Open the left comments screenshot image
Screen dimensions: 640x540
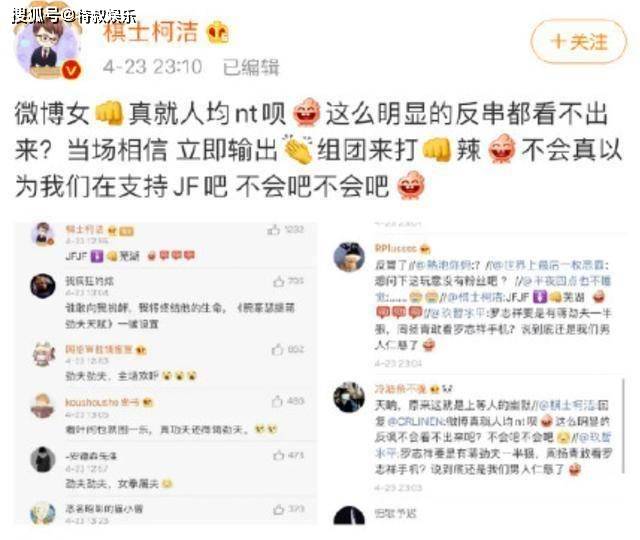pos(166,373)
